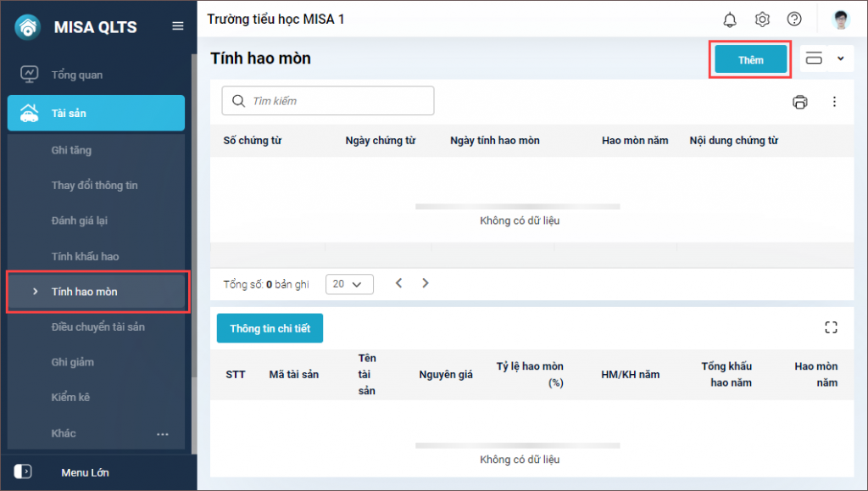Expand the detail table to fullscreen
Viewport: 868px width, 491px height.
click(x=832, y=327)
